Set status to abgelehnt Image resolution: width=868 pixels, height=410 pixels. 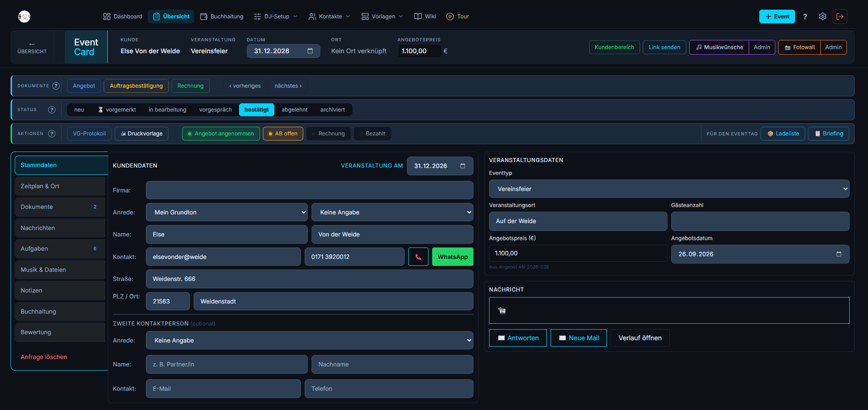295,110
